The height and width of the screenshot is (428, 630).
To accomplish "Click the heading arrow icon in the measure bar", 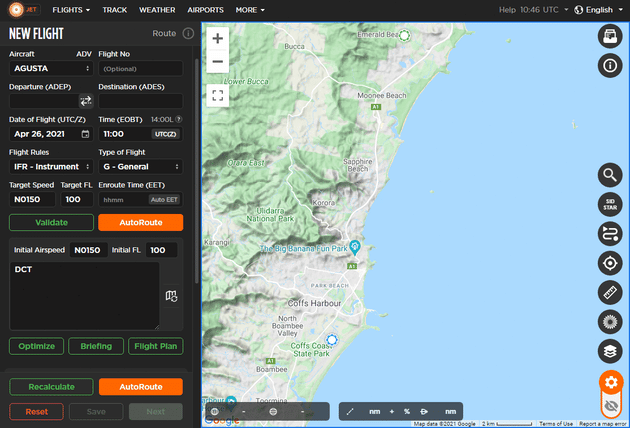I will [x=424, y=412].
